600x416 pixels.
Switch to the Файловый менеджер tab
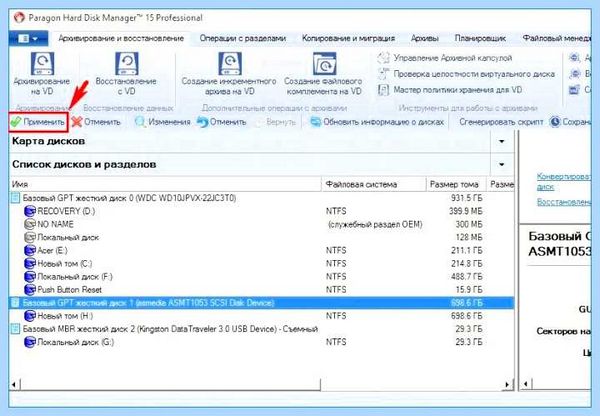557,38
